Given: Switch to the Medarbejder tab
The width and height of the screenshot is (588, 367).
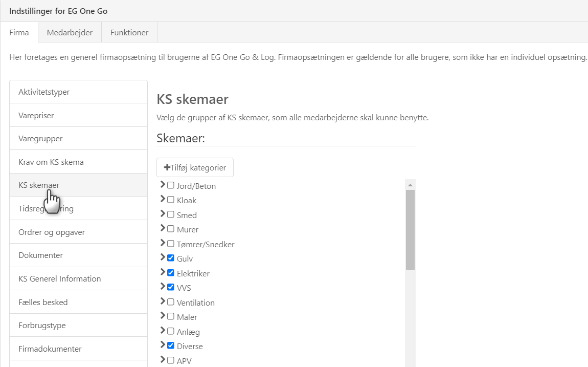Looking at the screenshot, I should pyautogui.click(x=70, y=32).
